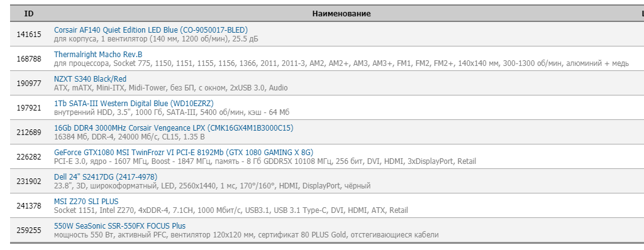Select ID 190977 cell
The width and height of the screenshot is (644, 250).
coord(29,84)
